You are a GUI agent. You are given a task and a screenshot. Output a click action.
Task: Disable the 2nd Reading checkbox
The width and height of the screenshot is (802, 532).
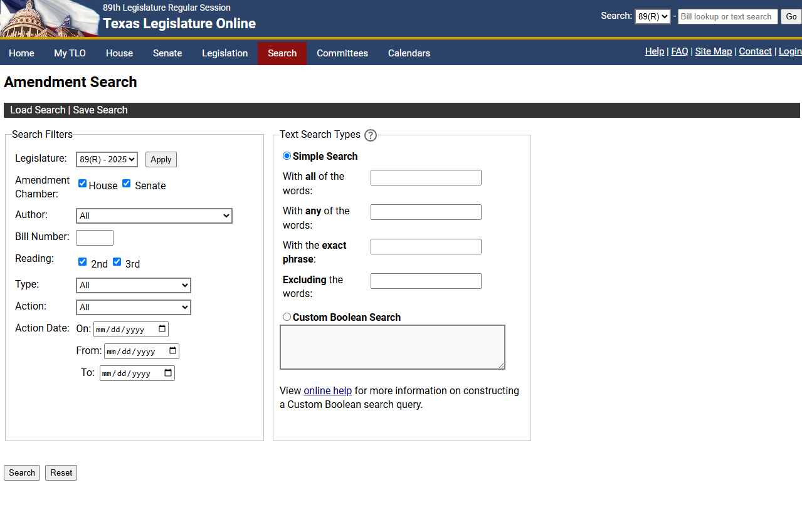coord(82,261)
